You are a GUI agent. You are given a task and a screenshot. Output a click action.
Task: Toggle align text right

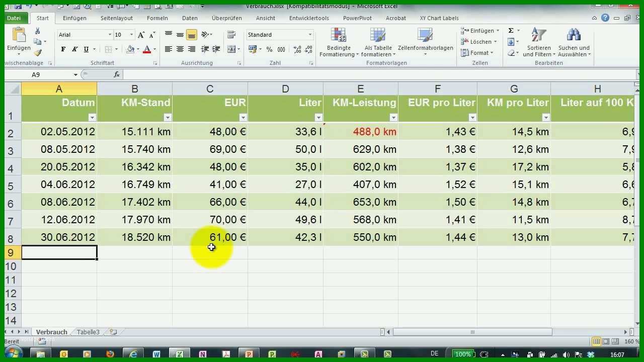pyautogui.click(x=191, y=49)
